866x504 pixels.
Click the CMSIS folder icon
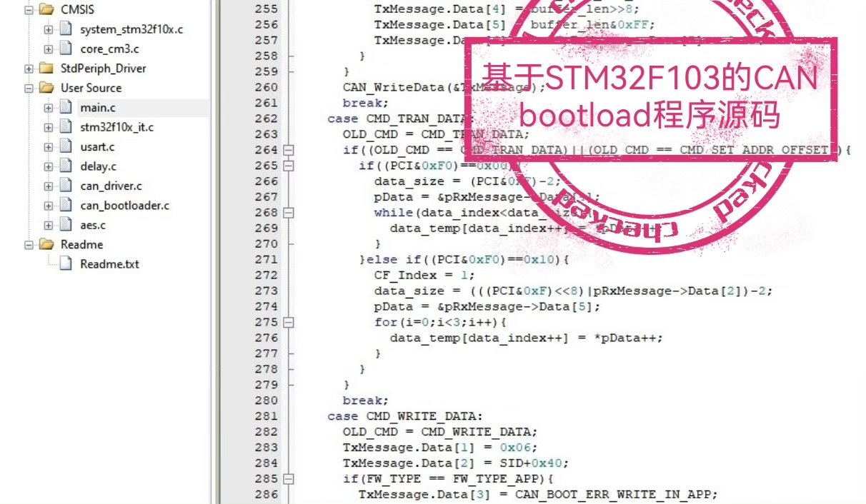tap(46, 10)
